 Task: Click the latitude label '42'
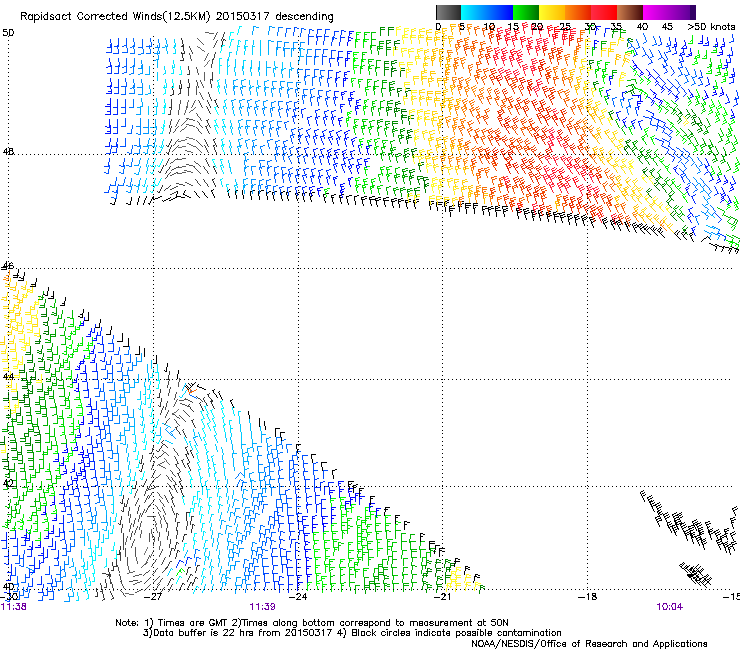click(x=8, y=483)
